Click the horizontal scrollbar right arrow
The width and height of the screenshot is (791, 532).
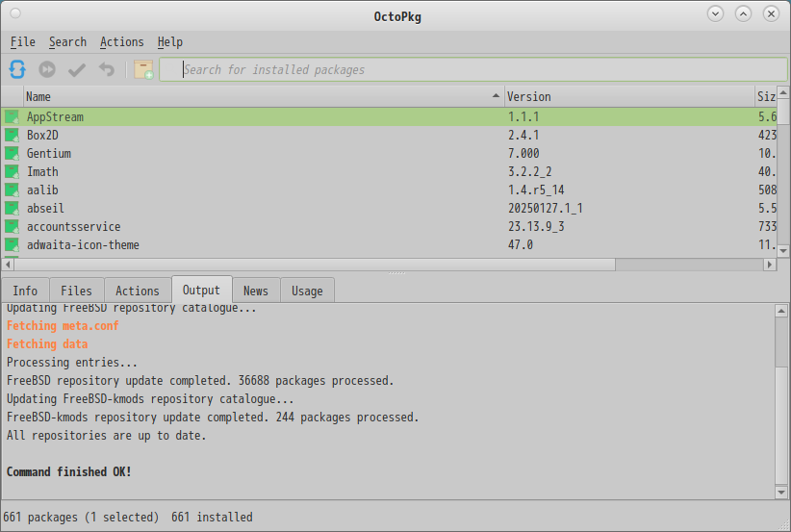(770, 265)
